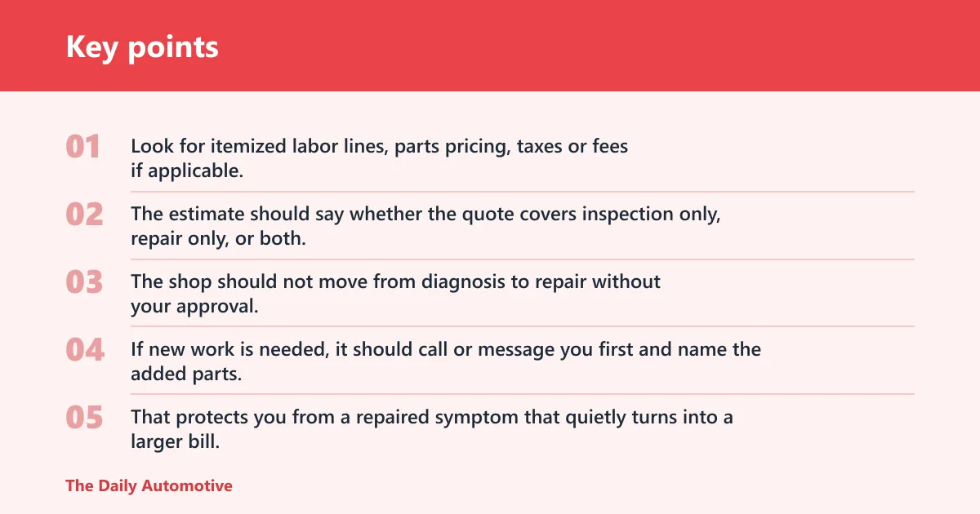This screenshot has width=980, height=514.
Task: Select the number 01 marker
Action: click(83, 147)
